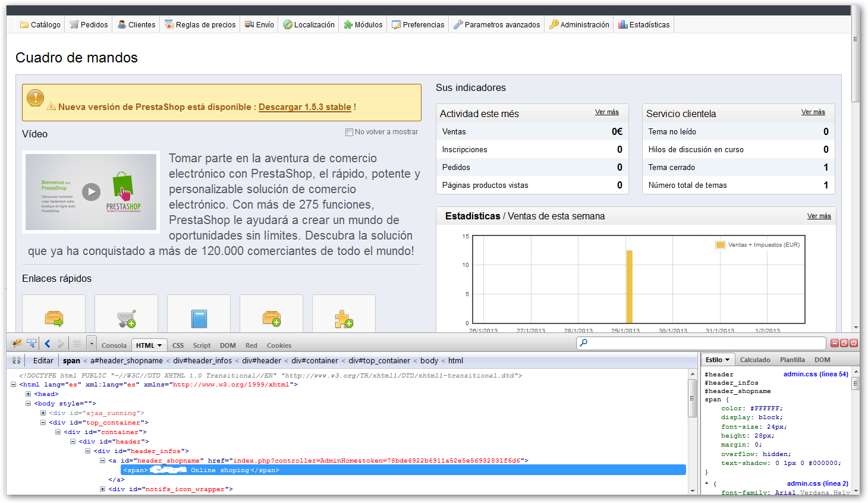Switch to the Cookies tab

[279, 345]
